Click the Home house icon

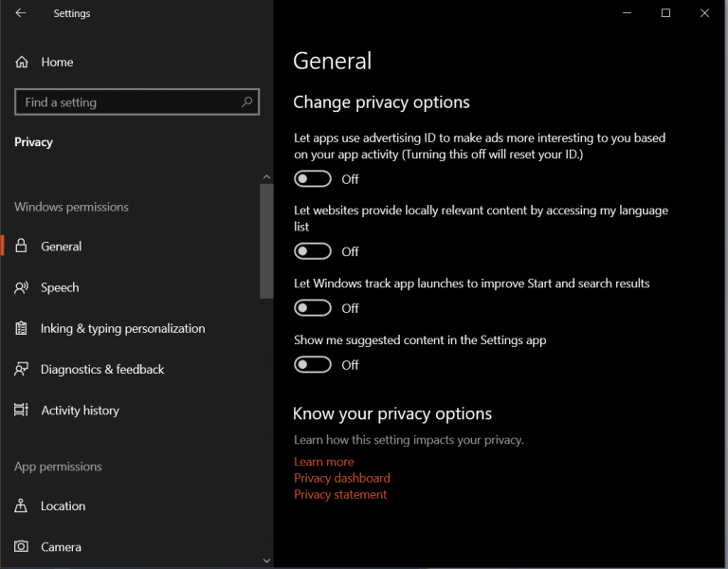[x=22, y=62]
